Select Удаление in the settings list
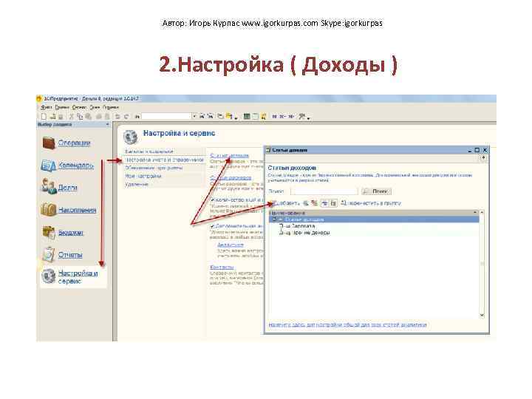The height and width of the screenshot is (399, 532). click(164, 184)
